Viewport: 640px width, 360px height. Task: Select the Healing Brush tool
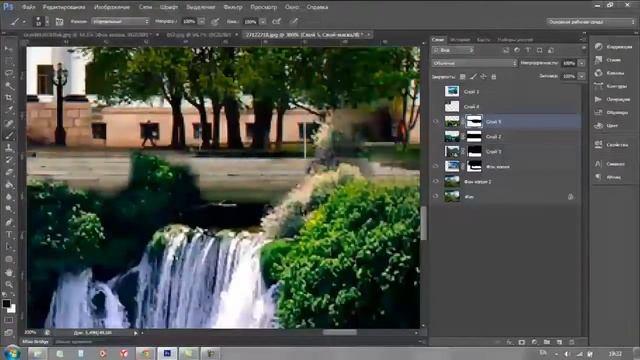[x=9, y=123]
